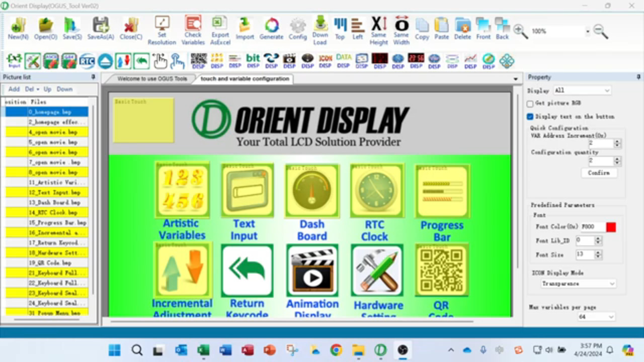
Task: Click Add in the Picture list
Action: [x=14, y=89]
